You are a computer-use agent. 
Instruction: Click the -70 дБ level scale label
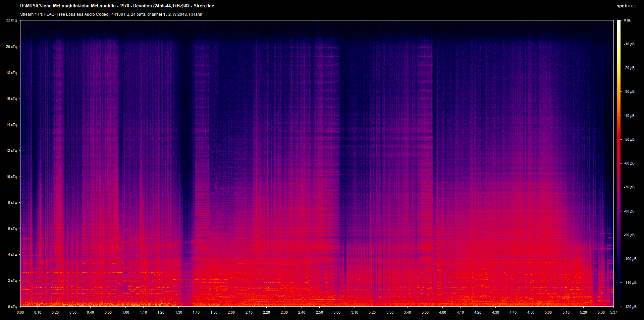pyautogui.click(x=629, y=187)
